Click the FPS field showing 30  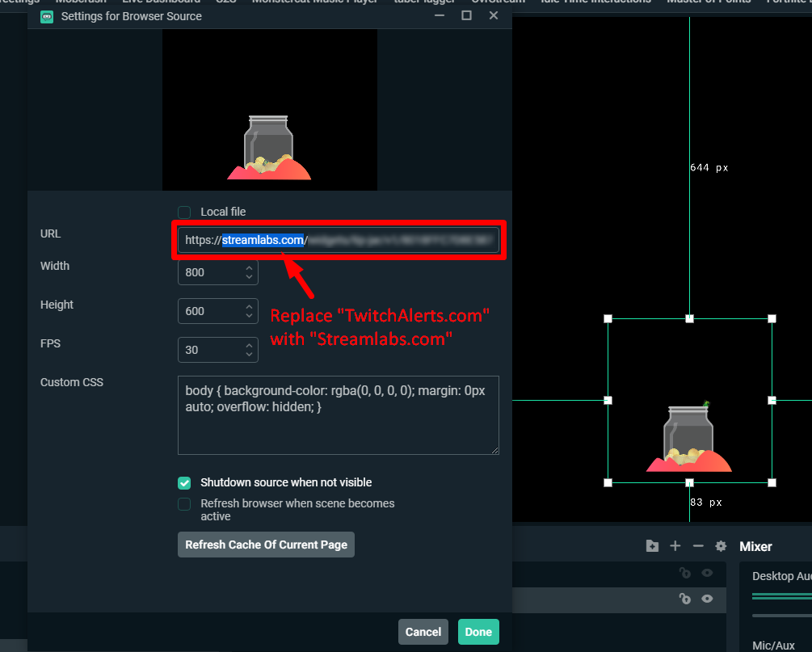coord(218,350)
